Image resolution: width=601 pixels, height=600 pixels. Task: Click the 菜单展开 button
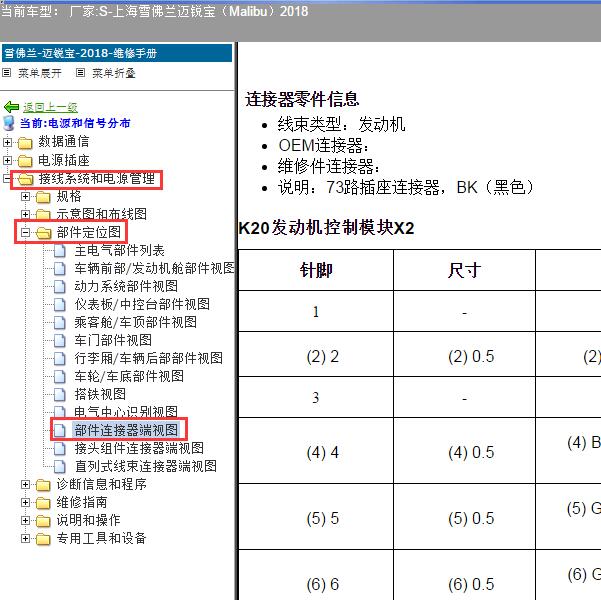coord(40,73)
